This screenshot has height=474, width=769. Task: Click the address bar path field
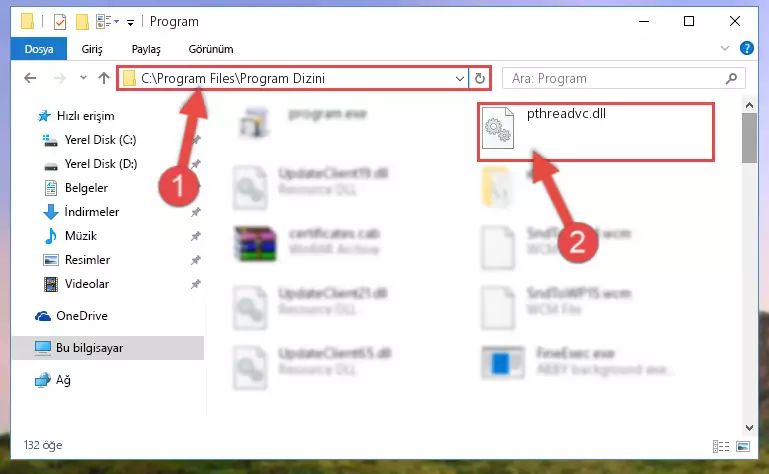click(292, 79)
